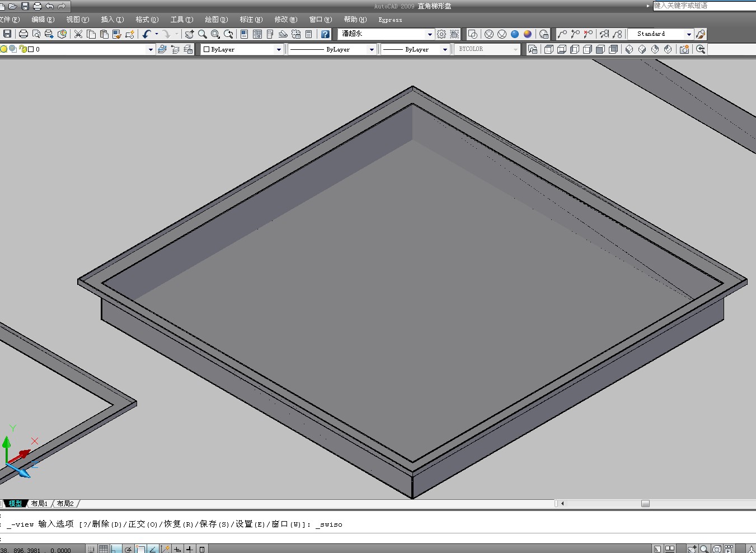The image size is (756, 553).
Task: Toggle Lineweight display in the status bar
Action: 190,549
